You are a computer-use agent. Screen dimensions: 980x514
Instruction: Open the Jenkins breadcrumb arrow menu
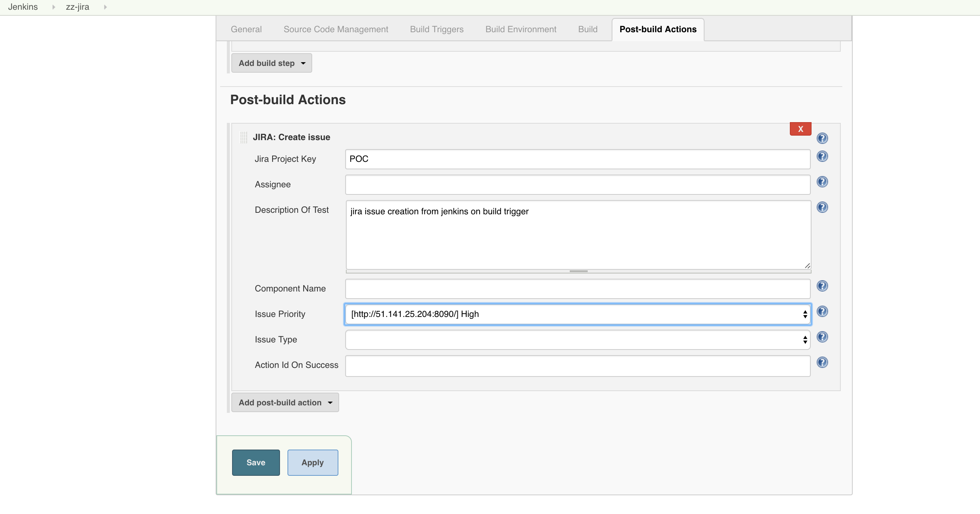pyautogui.click(x=54, y=7)
